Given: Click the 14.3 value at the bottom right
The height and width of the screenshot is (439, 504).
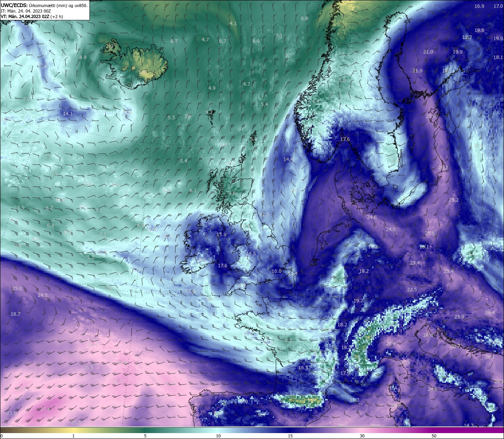Looking at the screenshot, I should click(469, 425).
